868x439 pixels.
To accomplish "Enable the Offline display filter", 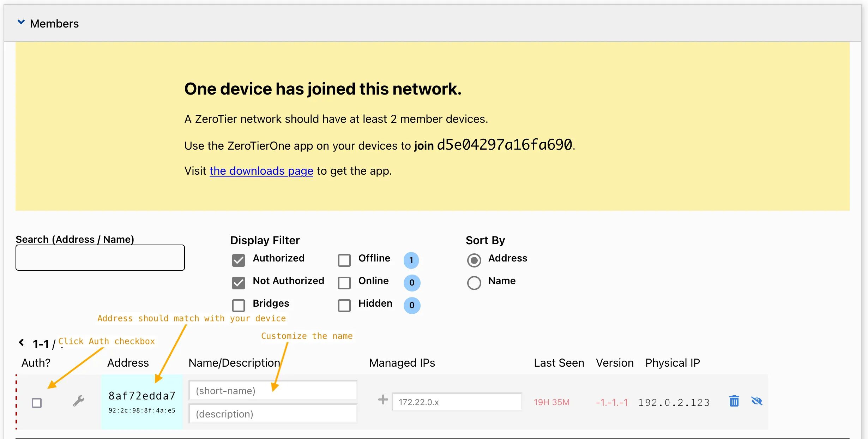I will pyautogui.click(x=344, y=260).
